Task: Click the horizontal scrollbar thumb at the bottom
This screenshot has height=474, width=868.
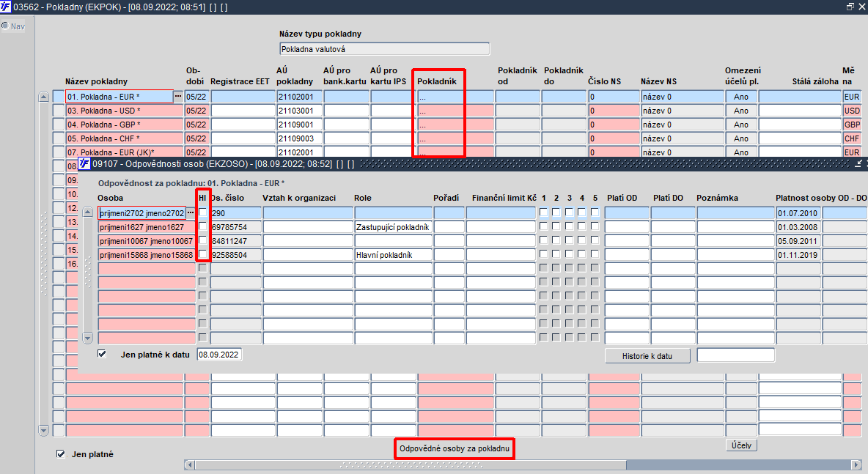Action: coord(411,464)
